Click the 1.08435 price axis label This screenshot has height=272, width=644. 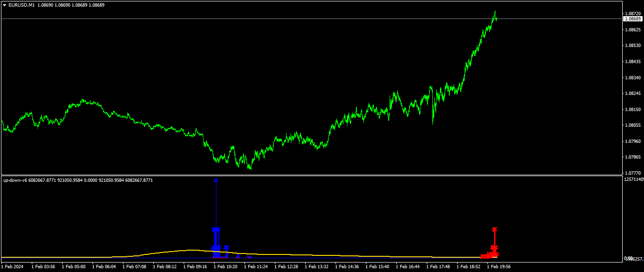point(633,61)
